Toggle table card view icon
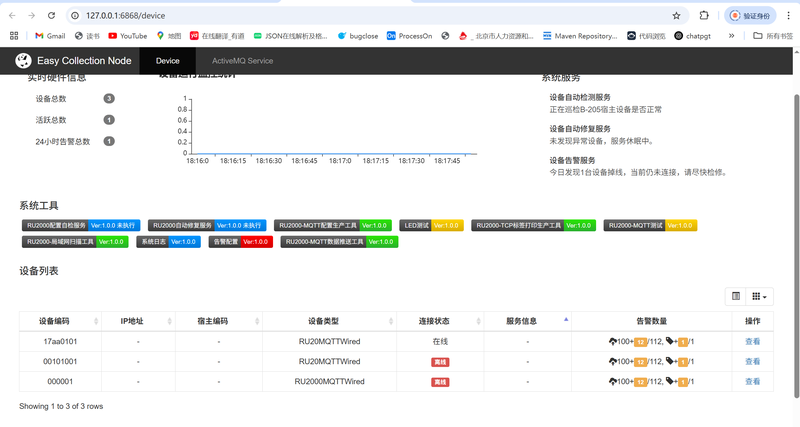 tap(736, 296)
